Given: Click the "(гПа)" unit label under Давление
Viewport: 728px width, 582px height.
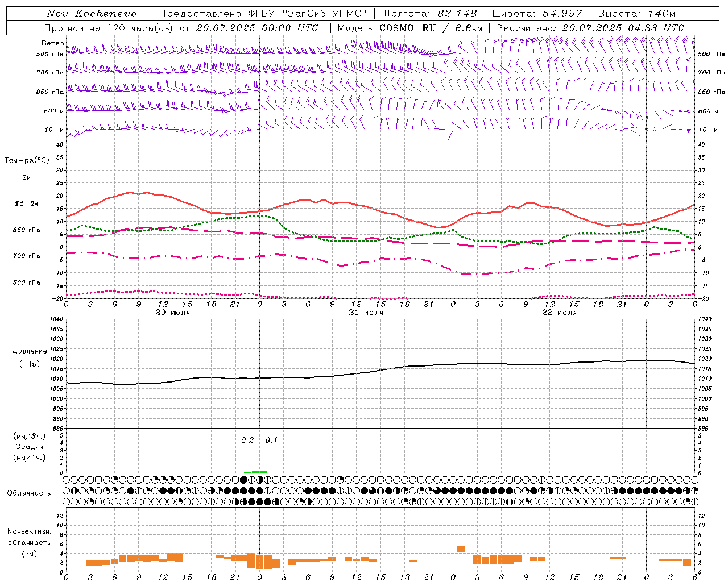Looking at the screenshot, I should coord(30,364).
